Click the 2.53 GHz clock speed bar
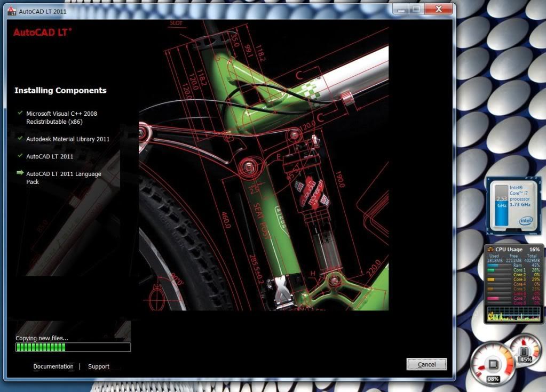546x392 pixels. [x=502, y=205]
